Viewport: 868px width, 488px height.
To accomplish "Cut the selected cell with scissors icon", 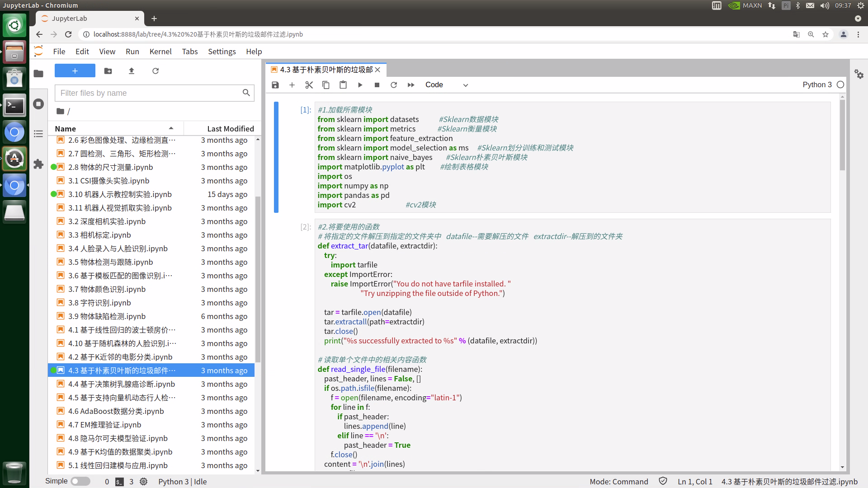I will point(309,85).
